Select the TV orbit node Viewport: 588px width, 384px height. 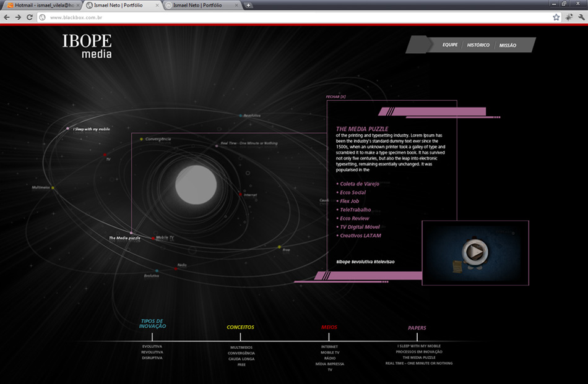(x=107, y=157)
